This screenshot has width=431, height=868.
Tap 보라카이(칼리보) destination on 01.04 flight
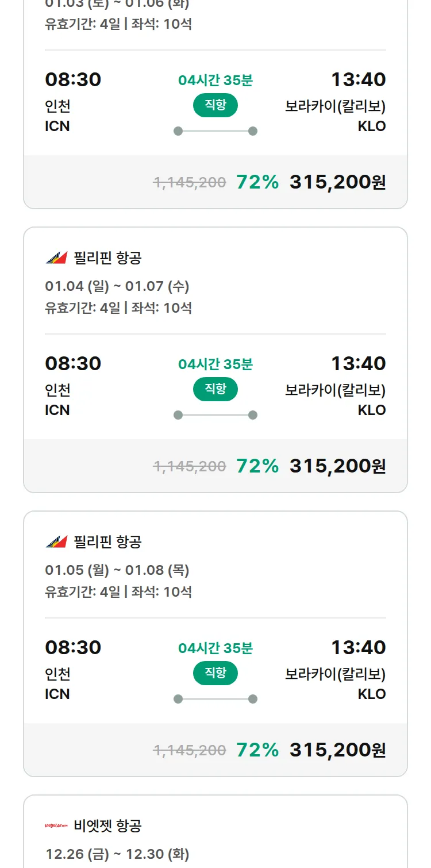pos(335,390)
